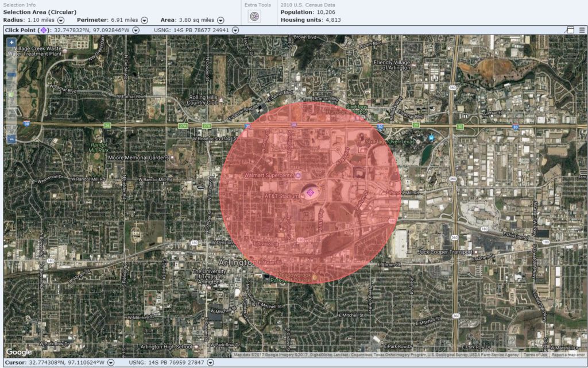Viewport: 588px width, 368px height.
Task: Select the Walmart Supercenter place marker
Action: 299,175
